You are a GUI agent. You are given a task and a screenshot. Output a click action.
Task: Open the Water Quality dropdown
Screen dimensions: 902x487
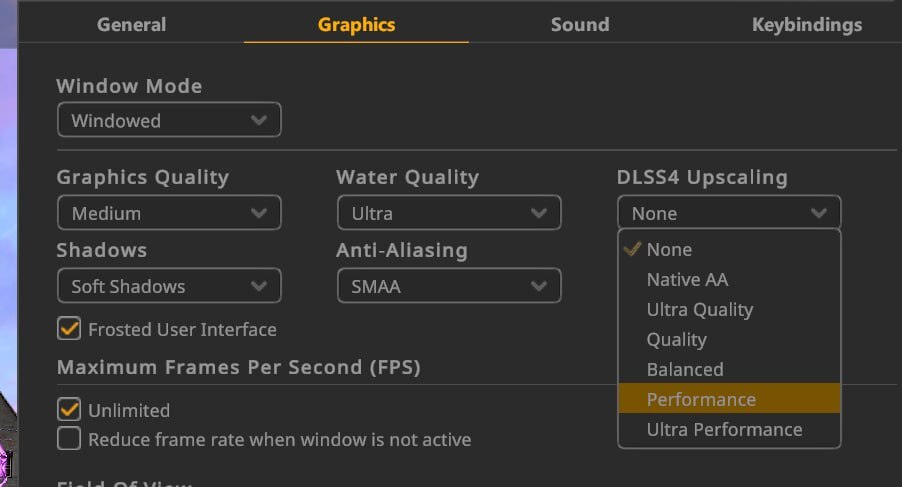click(449, 213)
